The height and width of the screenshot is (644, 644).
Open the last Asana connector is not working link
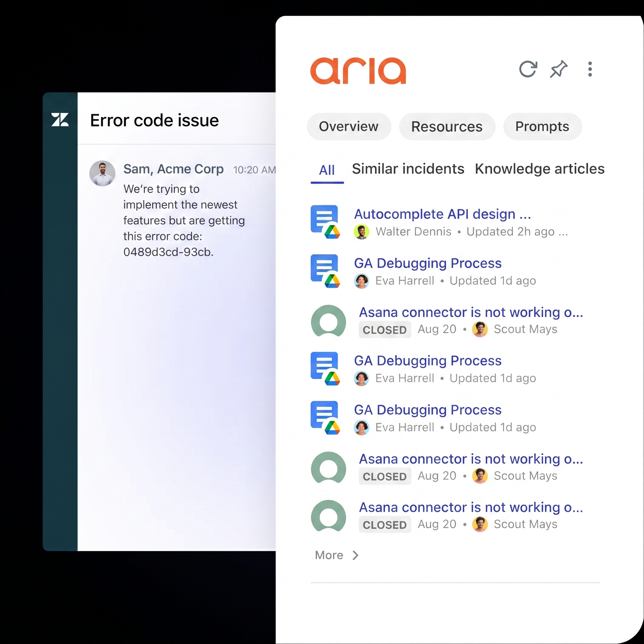471,507
